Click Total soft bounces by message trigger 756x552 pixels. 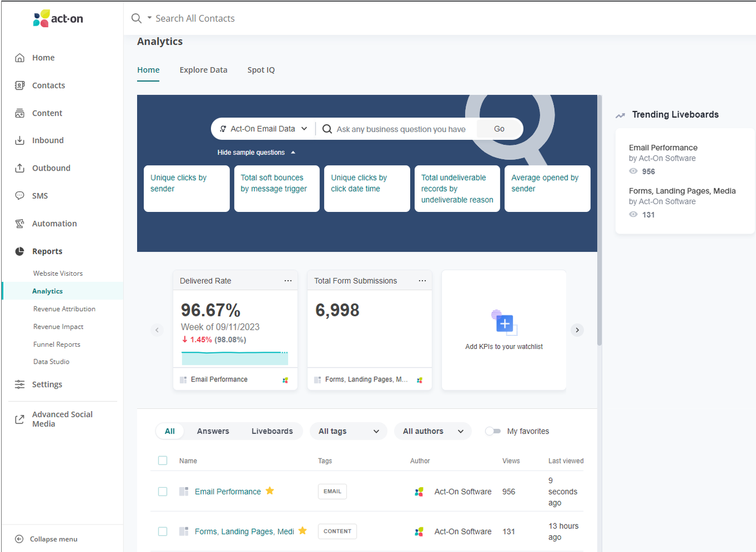pyautogui.click(x=277, y=188)
